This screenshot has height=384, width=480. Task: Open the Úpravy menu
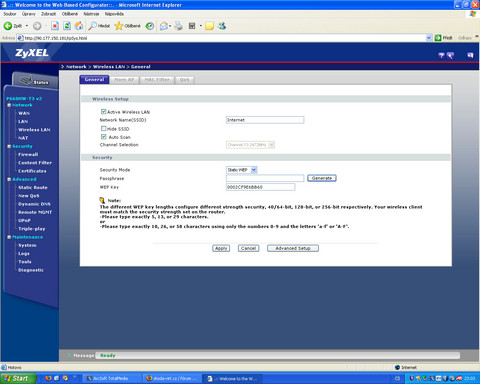coord(29,14)
